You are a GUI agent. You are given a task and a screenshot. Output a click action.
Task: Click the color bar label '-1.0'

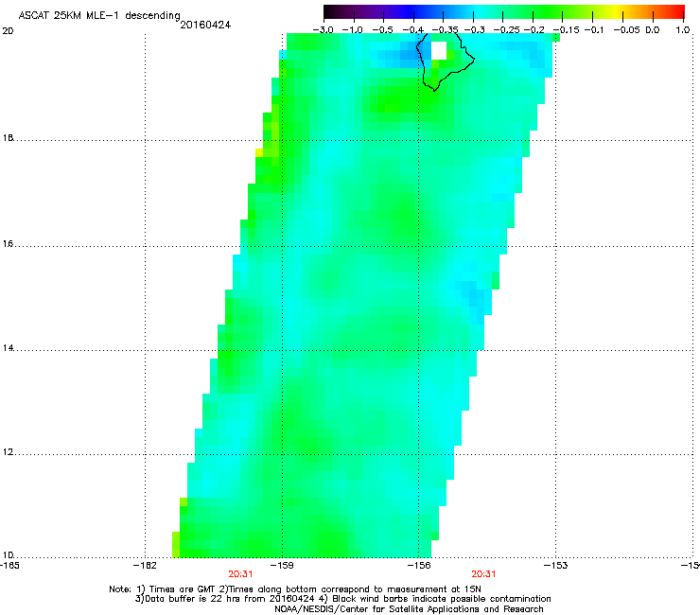point(352,30)
